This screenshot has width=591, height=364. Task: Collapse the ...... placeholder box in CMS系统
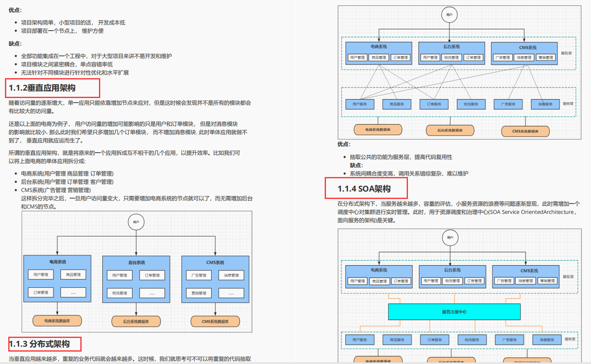[x=231, y=293]
